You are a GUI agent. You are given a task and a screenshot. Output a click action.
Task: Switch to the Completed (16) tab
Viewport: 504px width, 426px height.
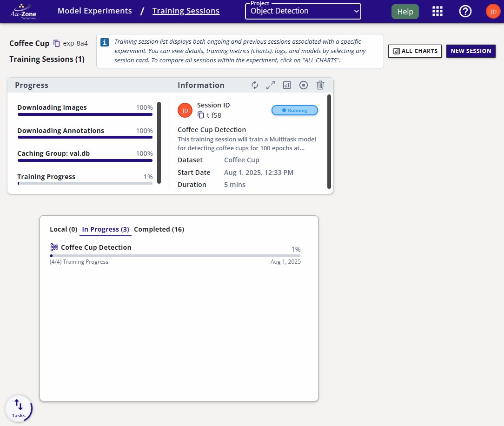(x=159, y=229)
